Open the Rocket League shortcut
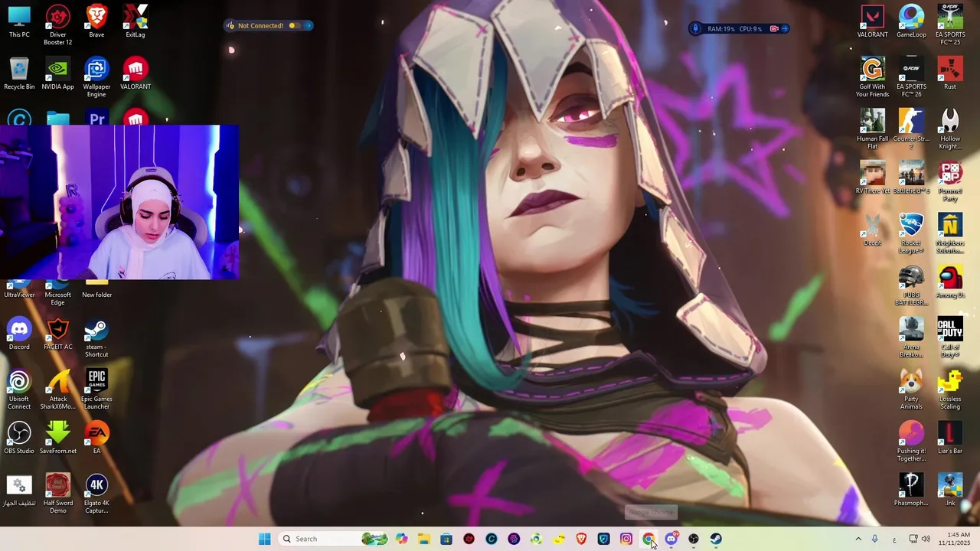Viewport: 980px width, 551px height. (911, 233)
